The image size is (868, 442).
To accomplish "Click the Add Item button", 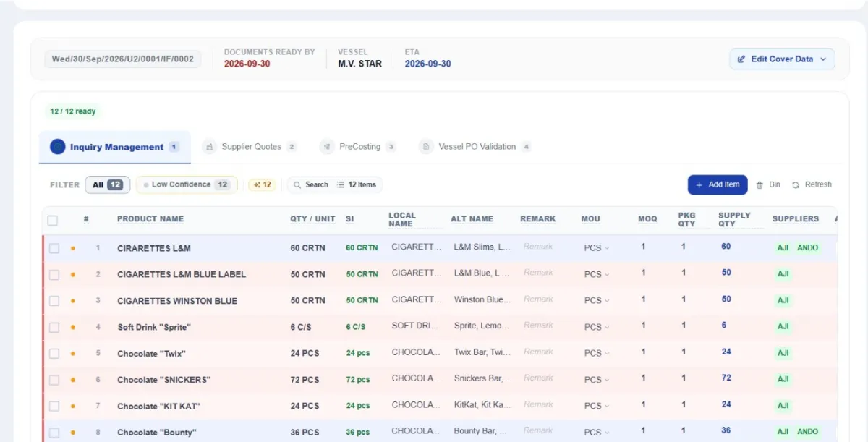I will [718, 184].
